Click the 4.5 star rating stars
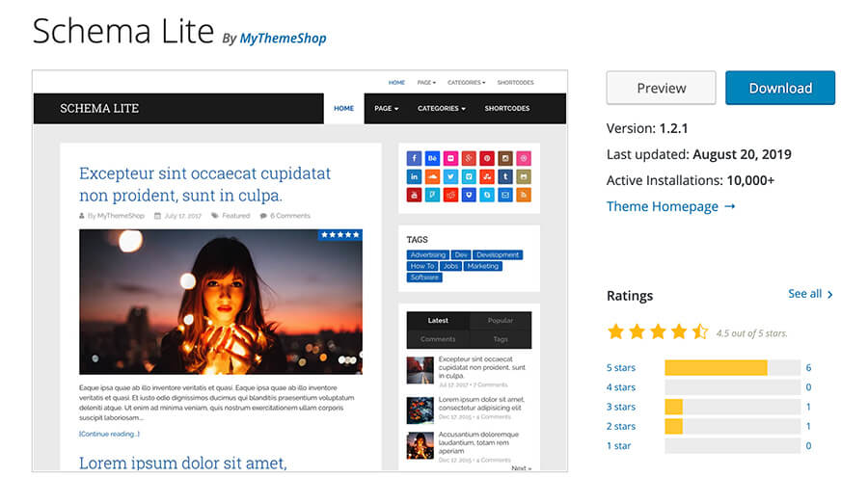Screen dimensions: 868x477 tap(658, 332)
